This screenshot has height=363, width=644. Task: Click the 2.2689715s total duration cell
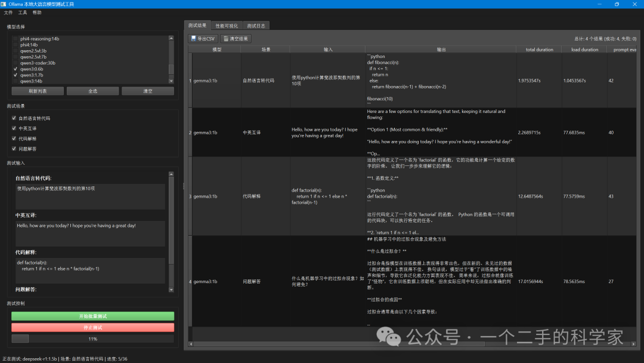tap(539, 133)
